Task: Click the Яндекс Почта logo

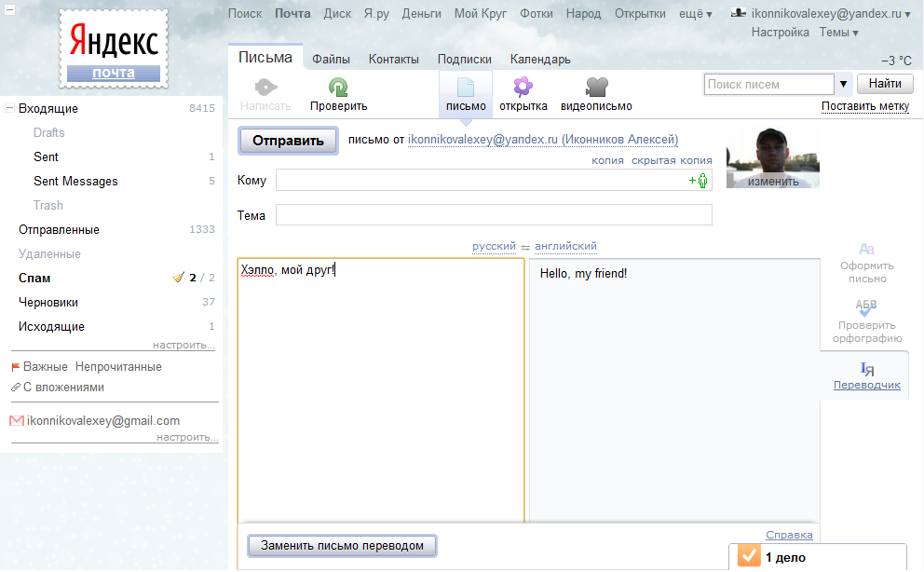Action: click(x=114, y=48)
